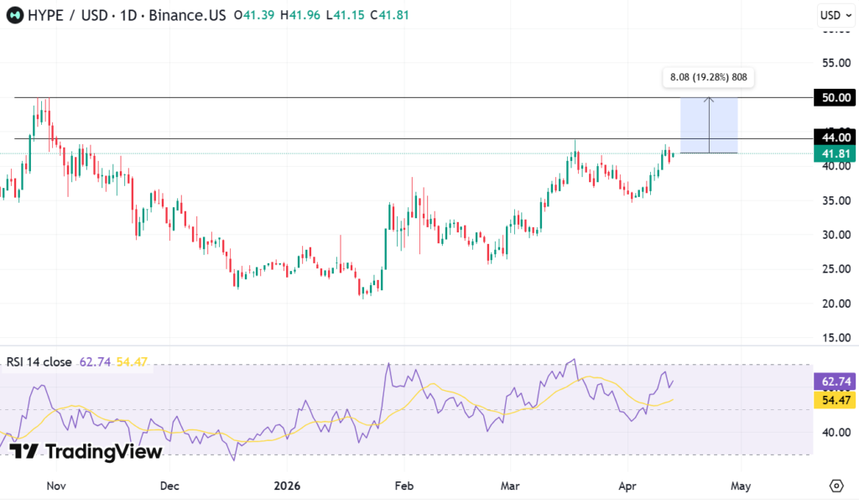Click the blue projection box on the chart
The width and height of the screenshot is (859, 504).
point(709,126)
